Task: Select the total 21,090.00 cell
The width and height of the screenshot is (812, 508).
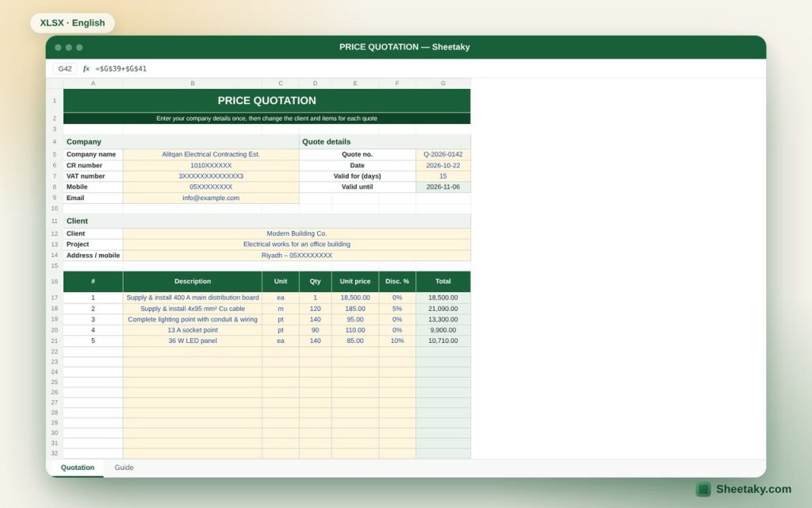Action: [442, 309]
